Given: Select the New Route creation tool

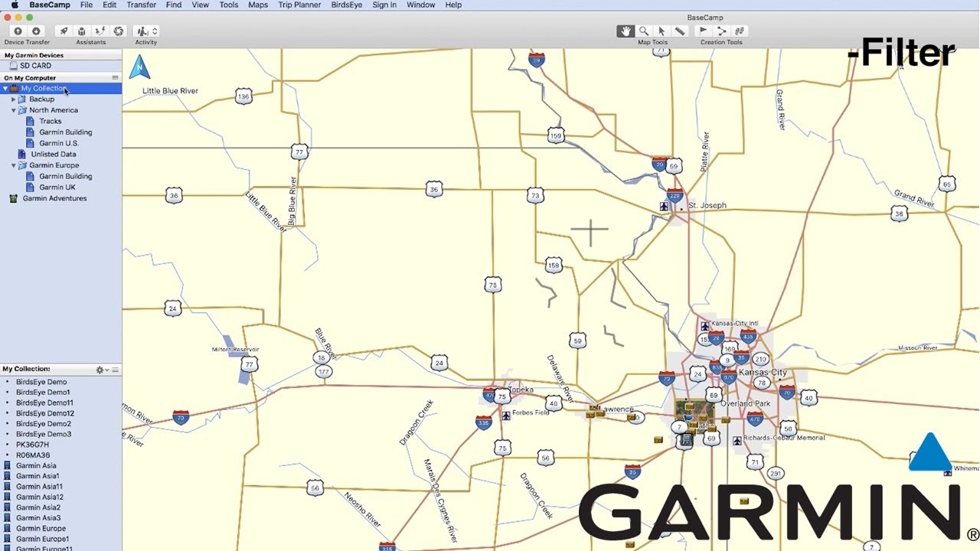Looking at the screenshot, I should (x=721, y=31).
